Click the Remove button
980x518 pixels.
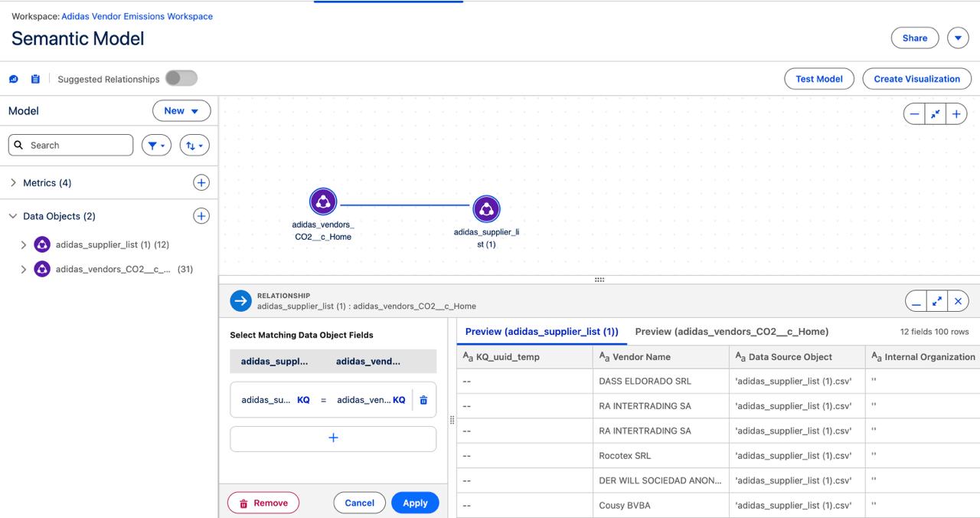coord(263,503)
